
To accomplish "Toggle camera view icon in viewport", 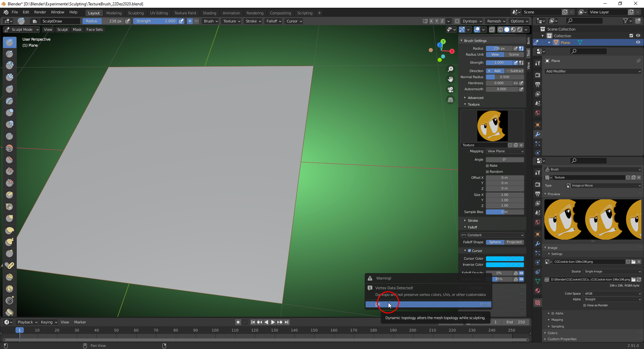I will click(x=450, y=90).
